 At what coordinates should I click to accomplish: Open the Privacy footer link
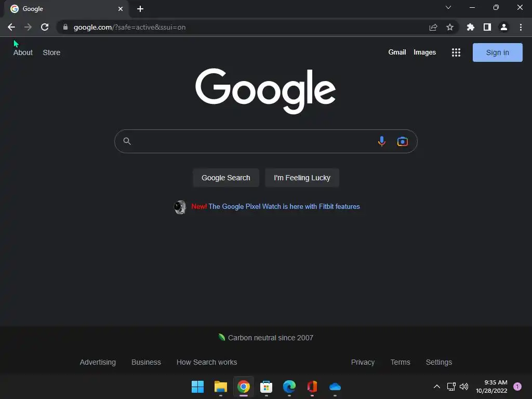click(363, 362)
